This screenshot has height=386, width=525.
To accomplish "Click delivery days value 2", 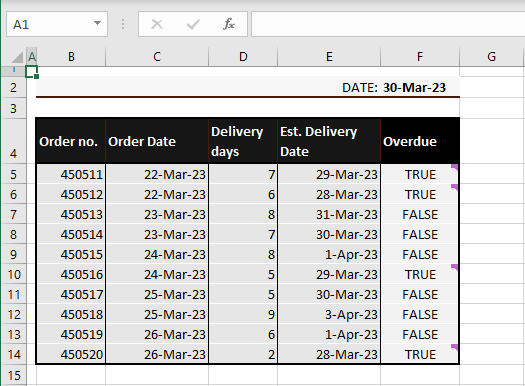I will (x=243, y=354).
